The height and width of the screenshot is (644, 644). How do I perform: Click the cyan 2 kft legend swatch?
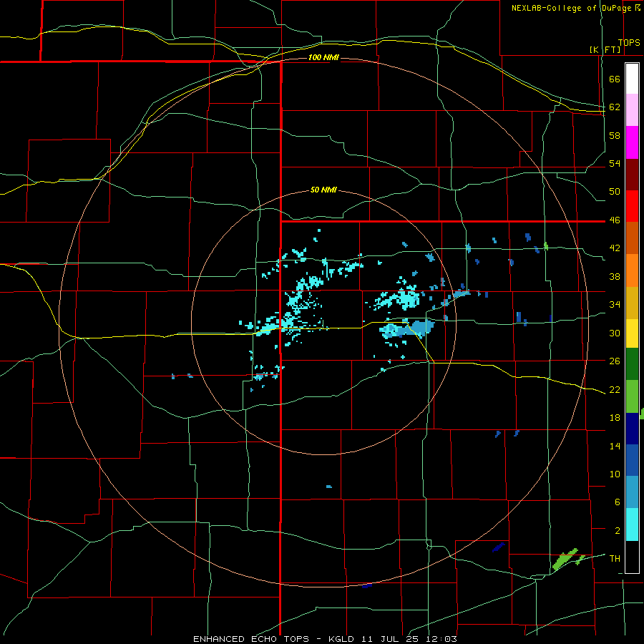coord(632,525)
